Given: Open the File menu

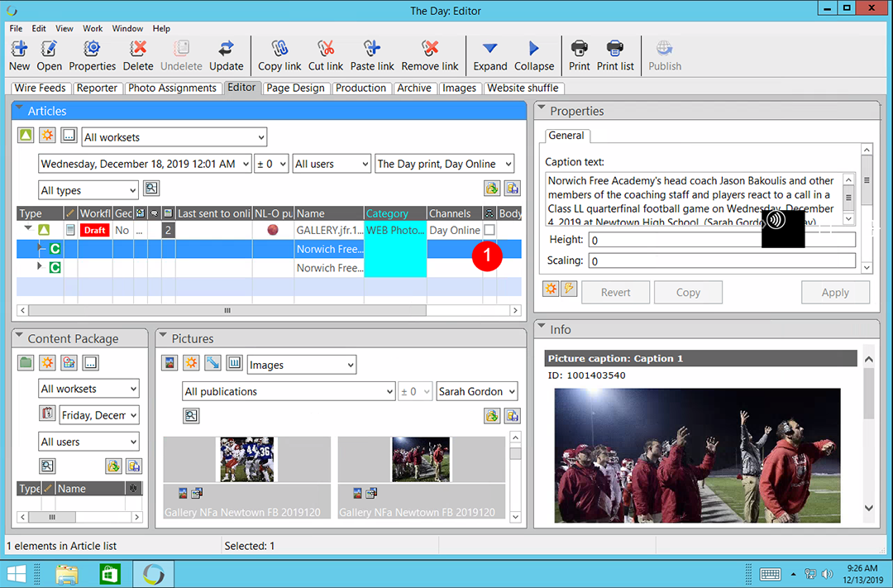Looking at the screenshot, I should tap(16, 28).
